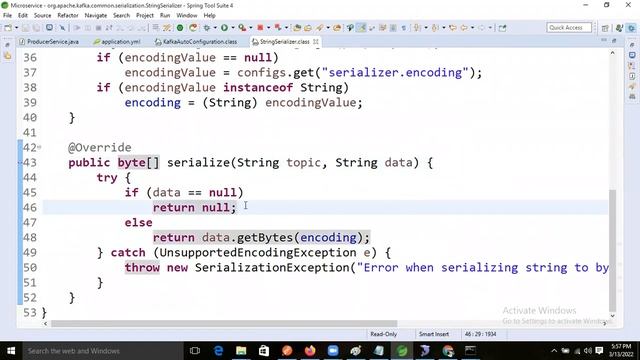Click the 'Smart Insert' status bar entry
This screenshot has width=640, height=360.
click(433, 334)
